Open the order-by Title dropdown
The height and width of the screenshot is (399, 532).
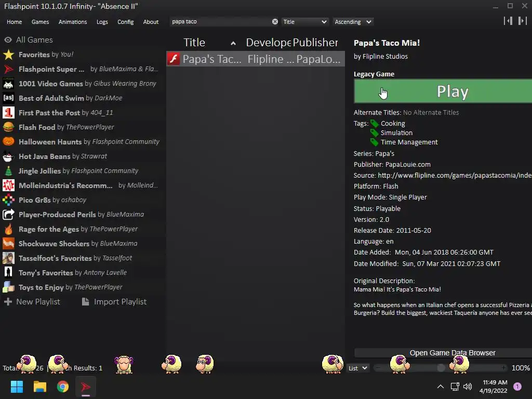coord(304,22)
